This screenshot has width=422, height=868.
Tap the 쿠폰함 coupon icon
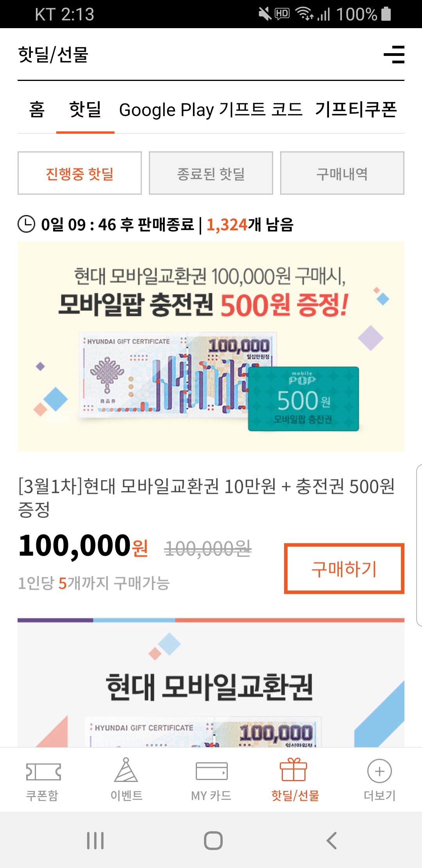point(43,772)
